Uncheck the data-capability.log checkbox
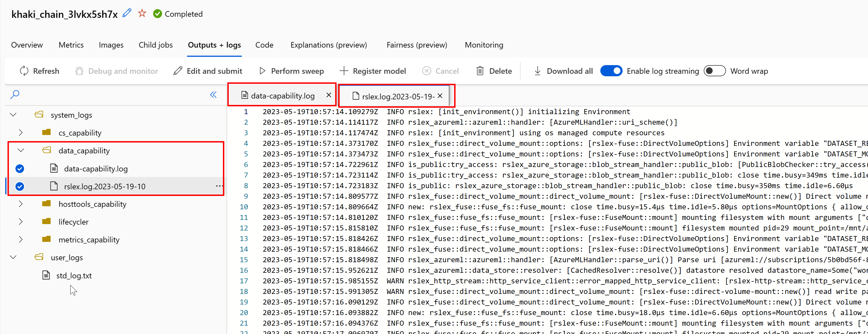This screenshot has width=868, height=334. click(x=20, y=168)
